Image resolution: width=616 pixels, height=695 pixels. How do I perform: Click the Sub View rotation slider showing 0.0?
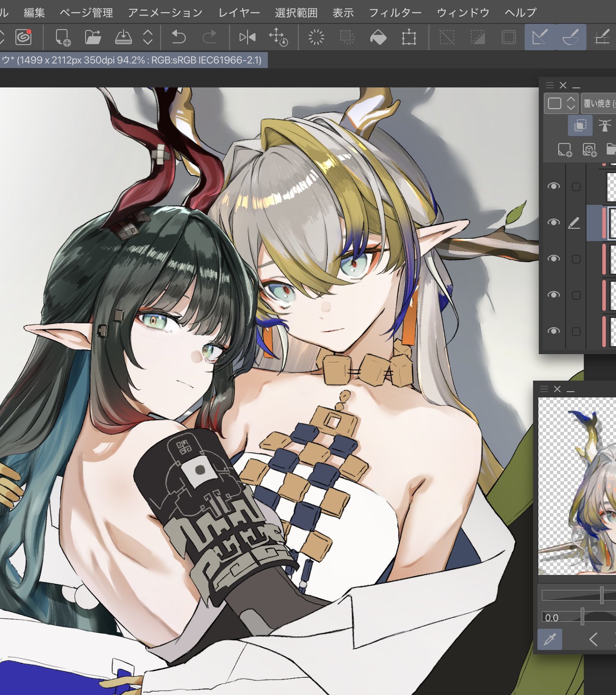[579, 617]
